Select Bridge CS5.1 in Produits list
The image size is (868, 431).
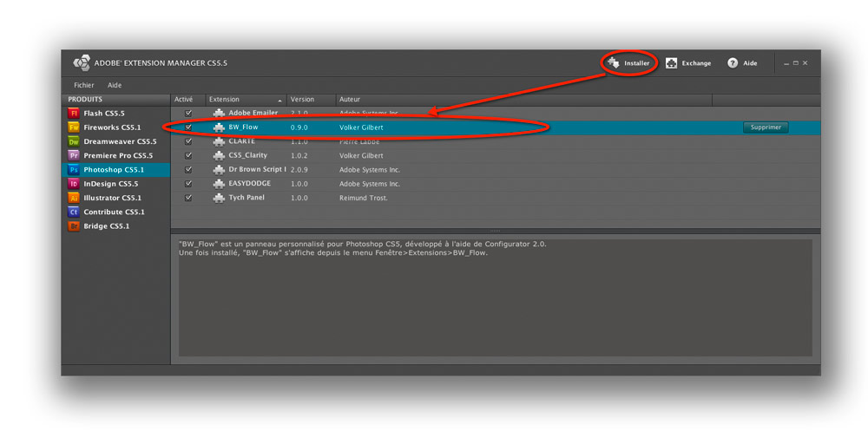pos(115,226)
